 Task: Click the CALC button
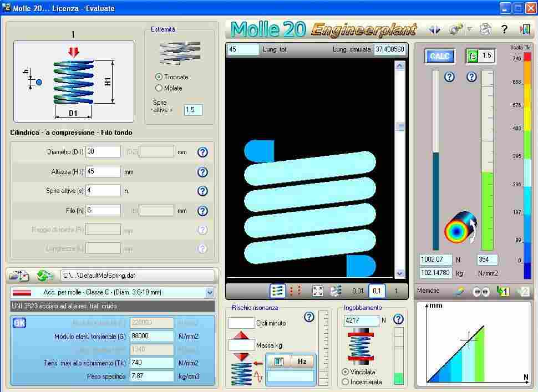point(439,56)
